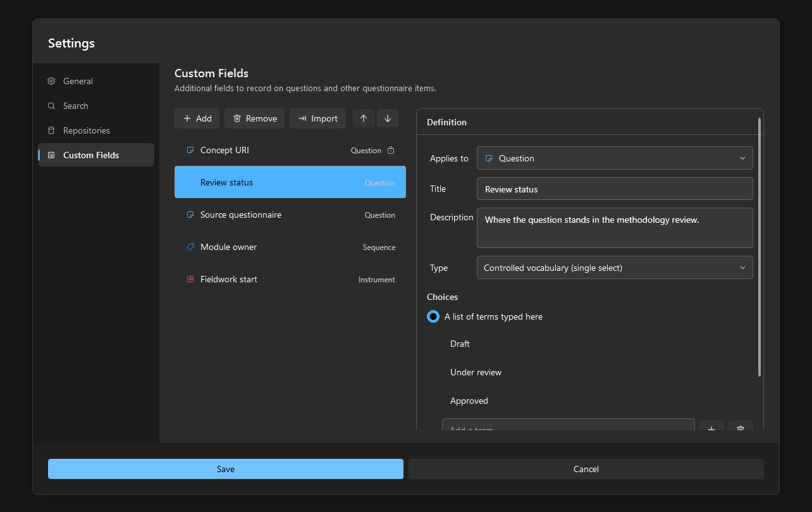Click the gear icon beside General

pos(52,81)
